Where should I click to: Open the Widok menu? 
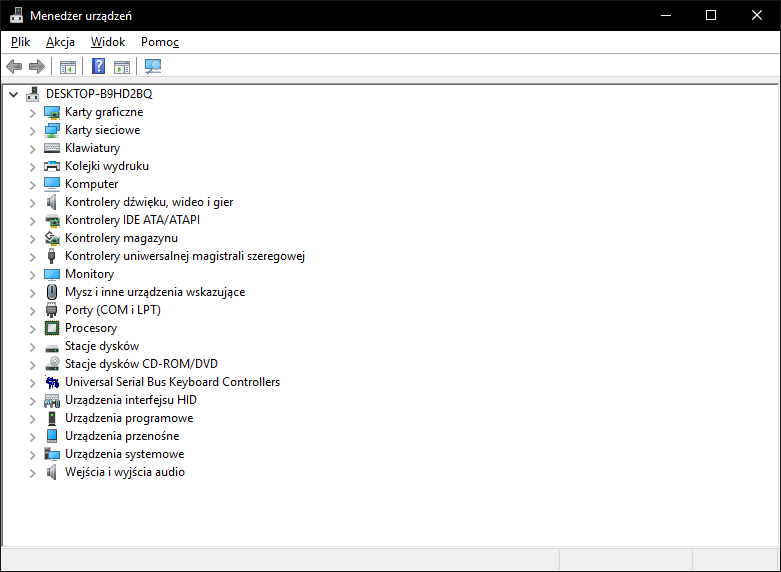point(108,42)
